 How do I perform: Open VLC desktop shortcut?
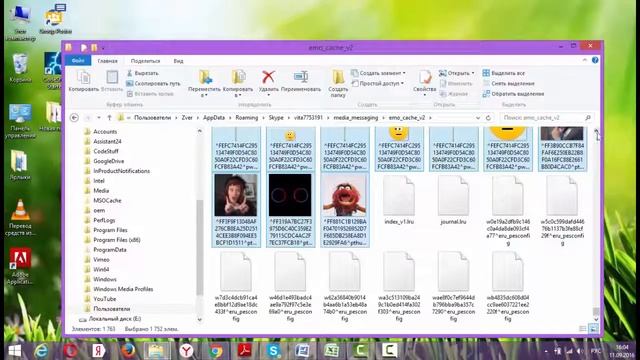point(20,217)
